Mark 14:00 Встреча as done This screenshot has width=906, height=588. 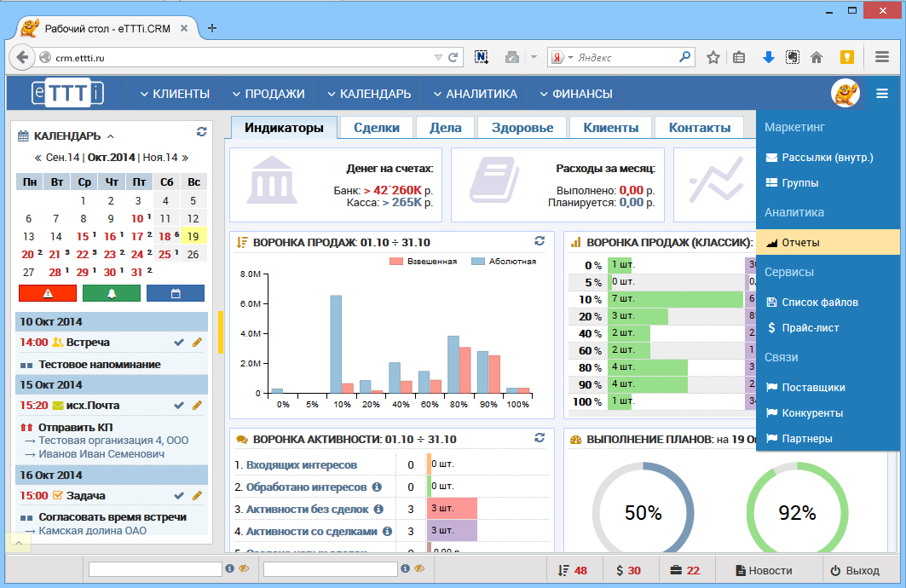pos(179,342)
